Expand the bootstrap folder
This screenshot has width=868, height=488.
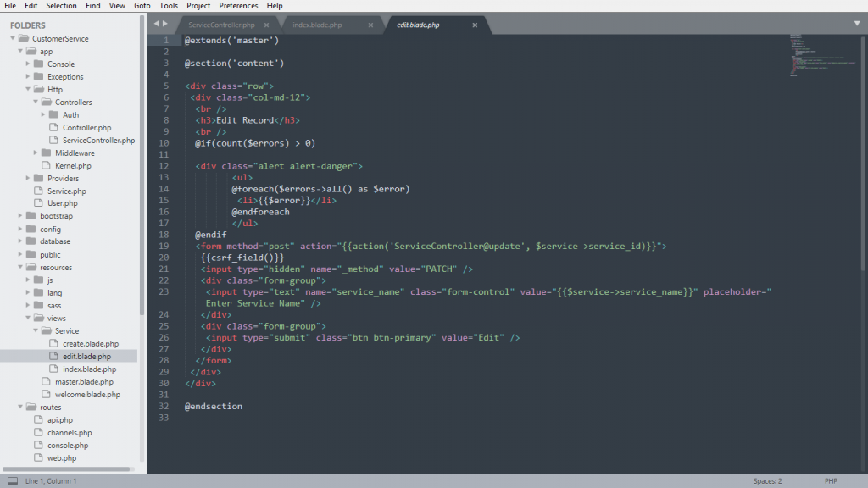point(20,216)
